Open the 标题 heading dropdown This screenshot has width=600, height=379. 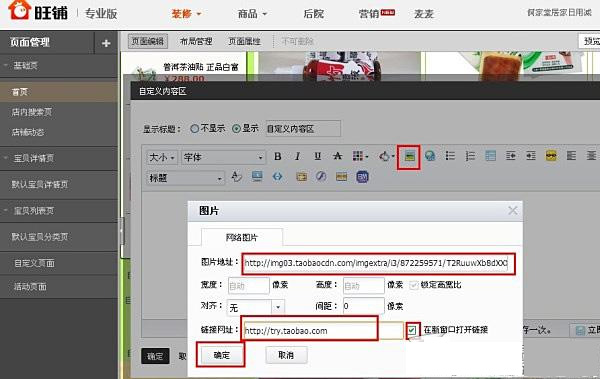click(185, 178)
